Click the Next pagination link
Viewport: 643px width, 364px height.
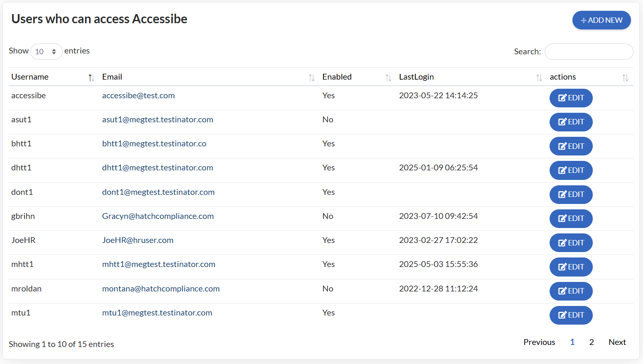pyautogui.click(x=617, y=342)
